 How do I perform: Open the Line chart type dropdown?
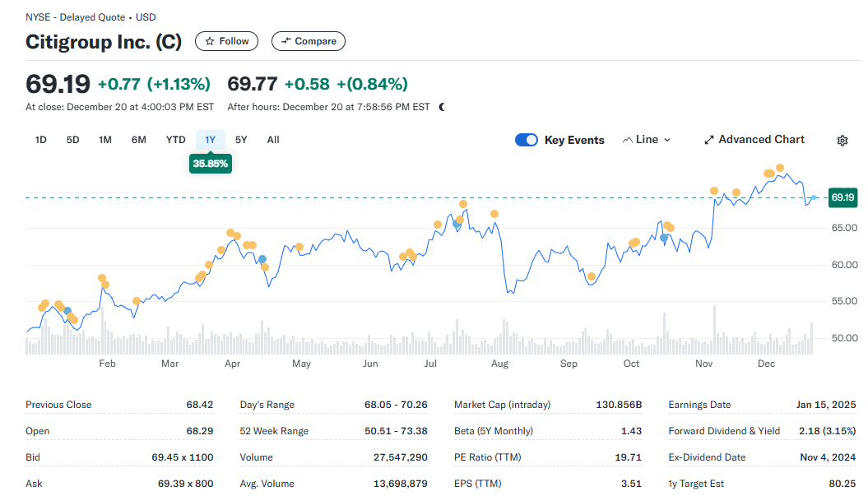click(647, 140)
